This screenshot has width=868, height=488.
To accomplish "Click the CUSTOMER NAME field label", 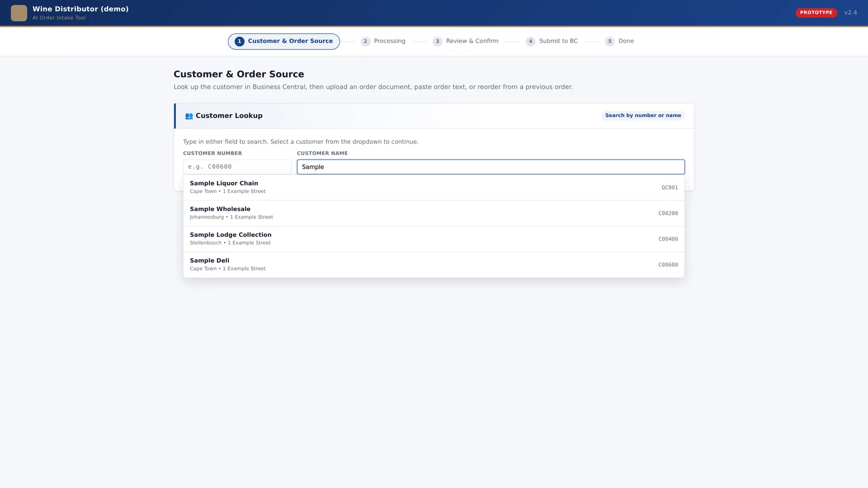I will 322,153.
